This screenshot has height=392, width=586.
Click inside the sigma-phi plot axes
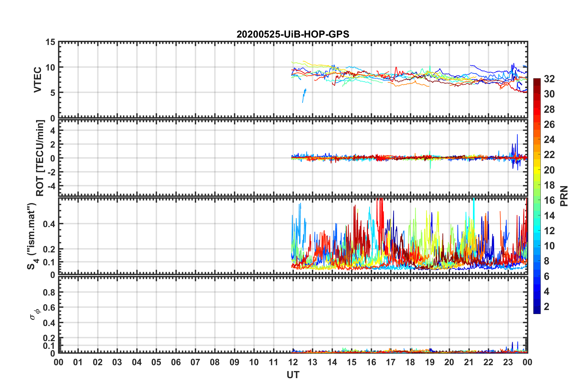coord(293,314)
